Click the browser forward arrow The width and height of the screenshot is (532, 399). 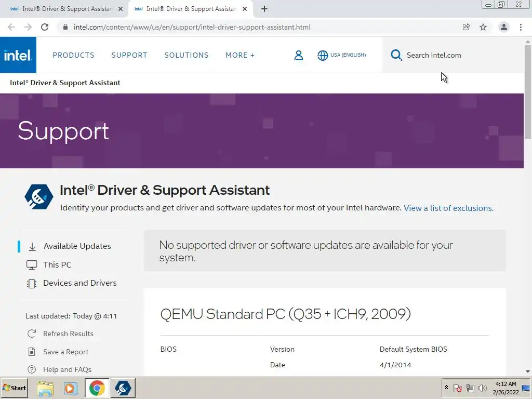tap(28, 27)
